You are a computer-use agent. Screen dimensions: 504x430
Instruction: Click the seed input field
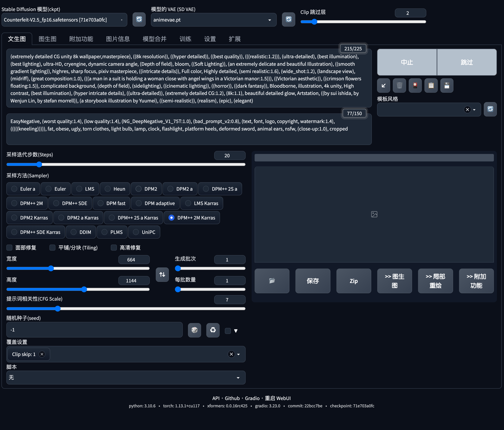coord(94,330)
